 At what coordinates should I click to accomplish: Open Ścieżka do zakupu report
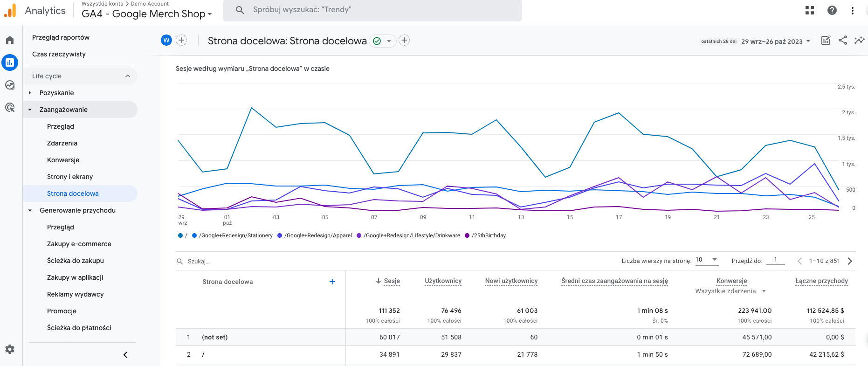(76, 261)
